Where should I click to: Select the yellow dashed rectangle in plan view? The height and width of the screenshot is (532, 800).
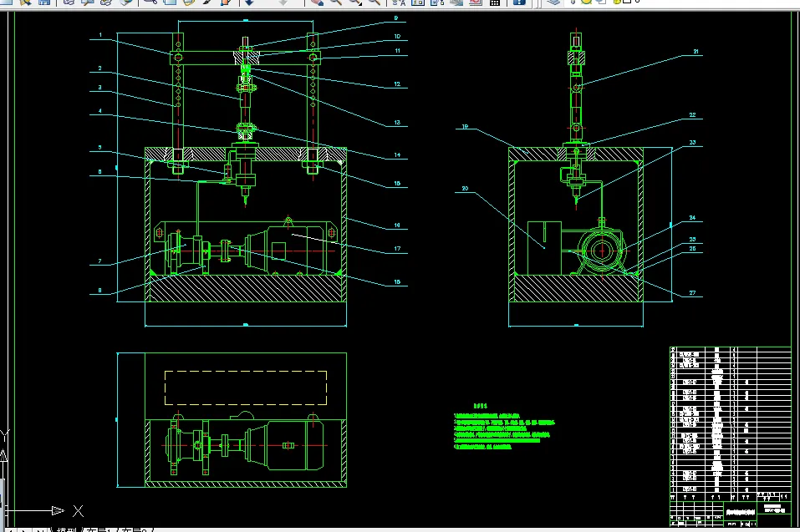(246, 388)
